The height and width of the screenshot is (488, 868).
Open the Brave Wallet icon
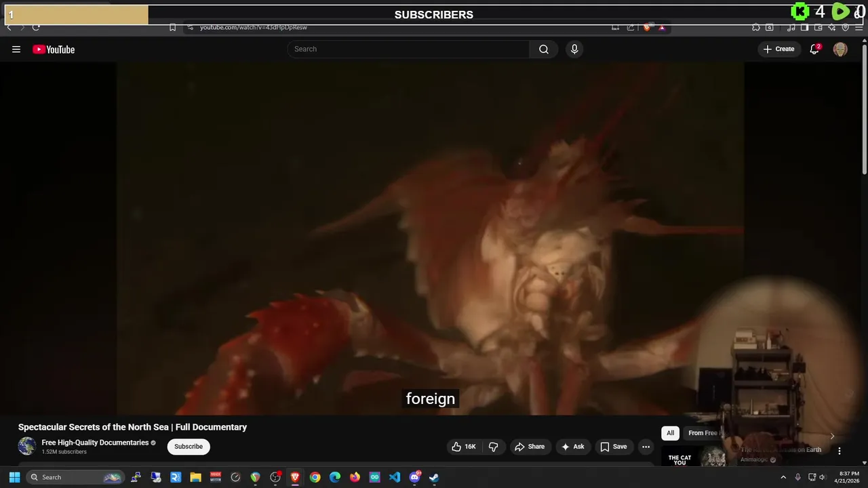(x=818, y=27)
